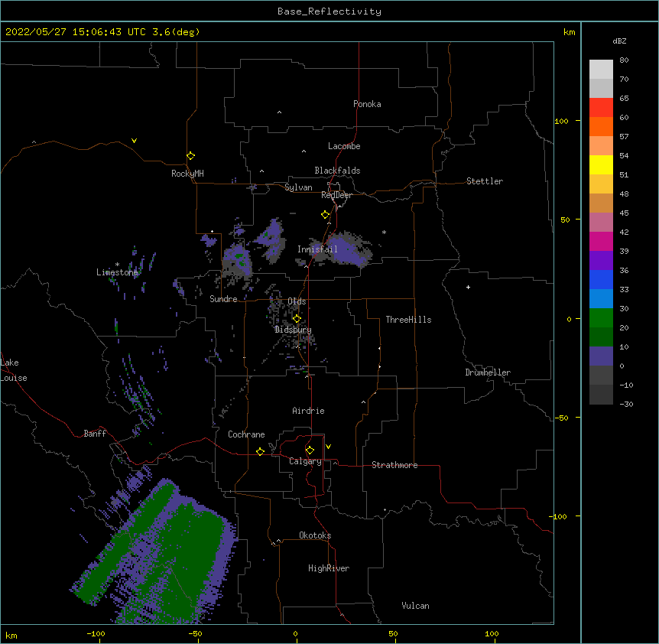This screenshot has height=644, width=659.
Task: Select the 48 value in the dBZ legend
Action: point(624,194)
